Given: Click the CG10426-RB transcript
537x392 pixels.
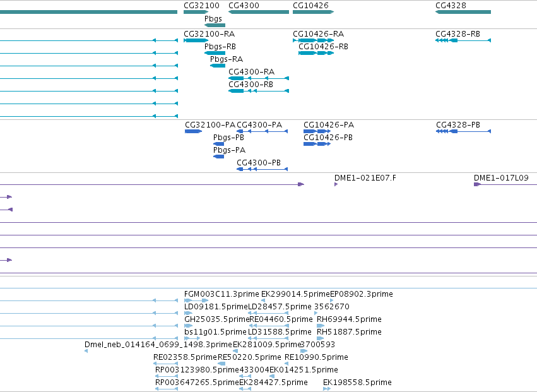Looking at the screenshot, I should (x=316, y=53).
